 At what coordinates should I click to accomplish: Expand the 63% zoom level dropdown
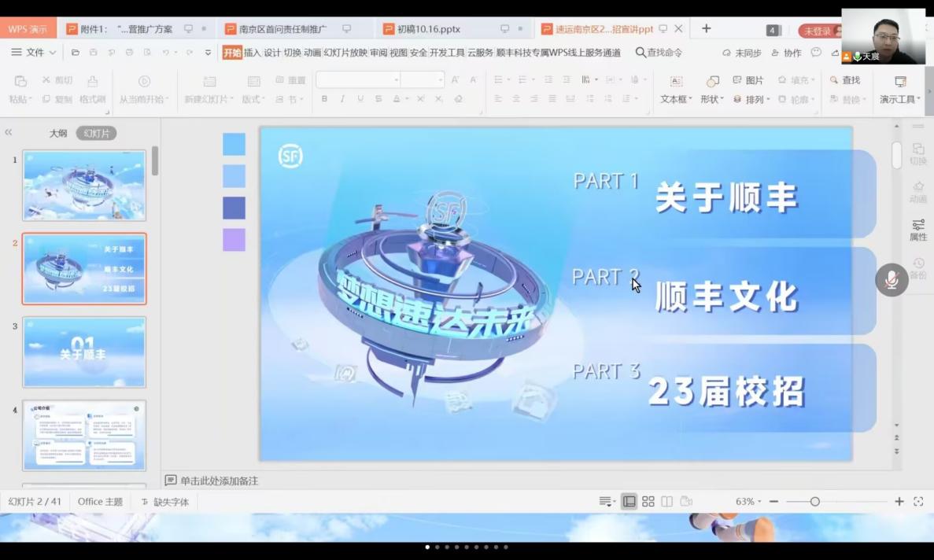748,502
